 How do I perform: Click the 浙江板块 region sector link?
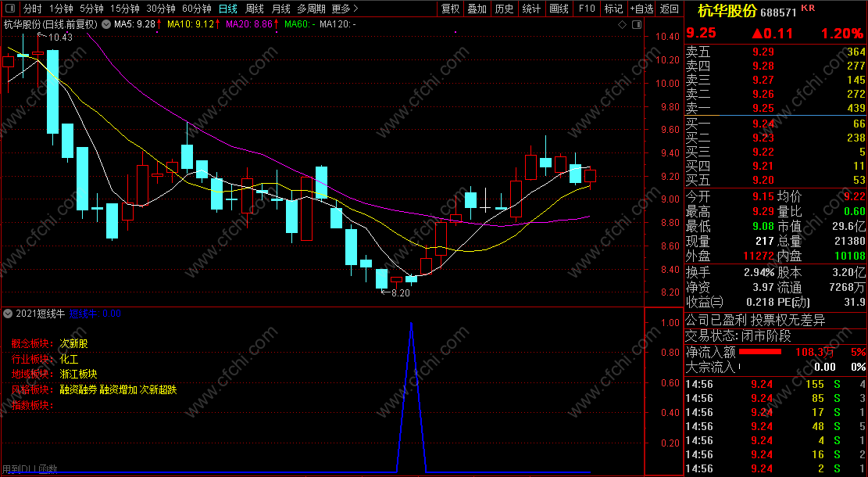coord(78,374)
